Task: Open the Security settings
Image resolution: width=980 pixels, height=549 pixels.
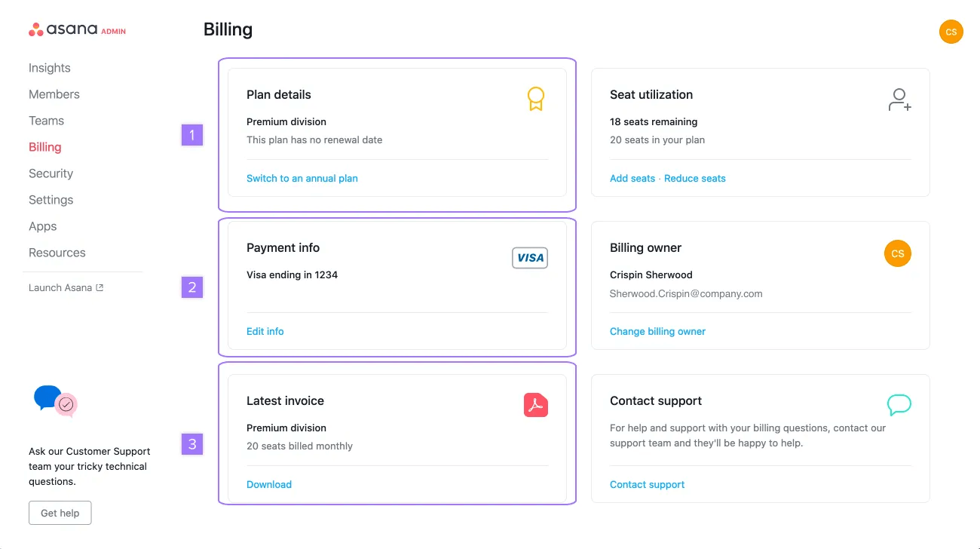Action: 51,173
